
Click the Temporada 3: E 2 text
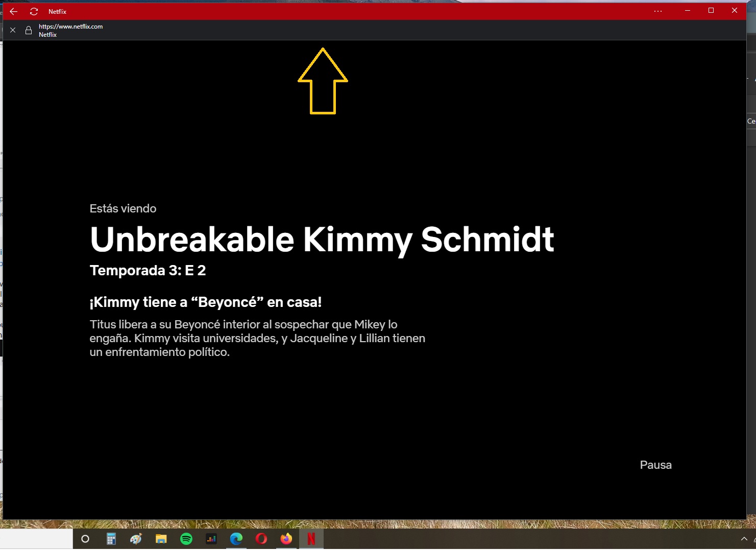148,270
